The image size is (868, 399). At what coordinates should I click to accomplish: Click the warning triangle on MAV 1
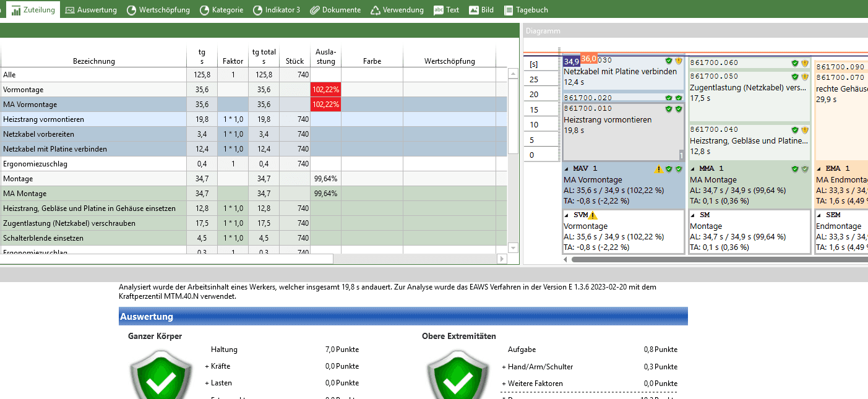[659, 169]
